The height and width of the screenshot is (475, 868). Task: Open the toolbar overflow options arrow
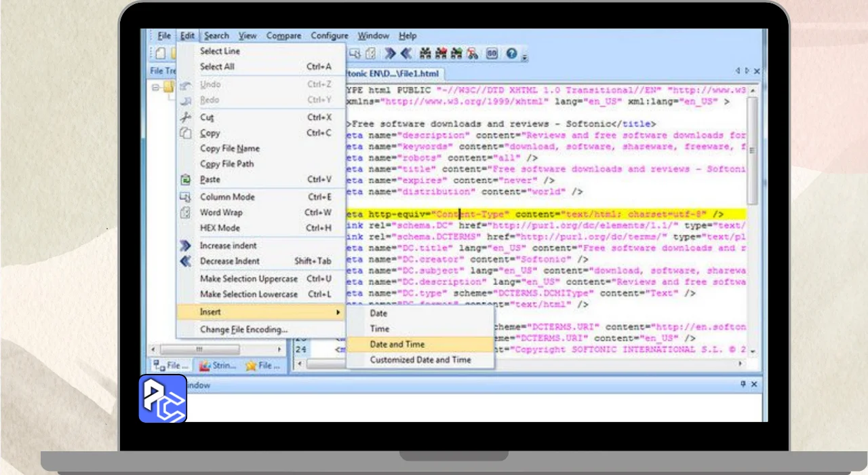click(525, 56)
